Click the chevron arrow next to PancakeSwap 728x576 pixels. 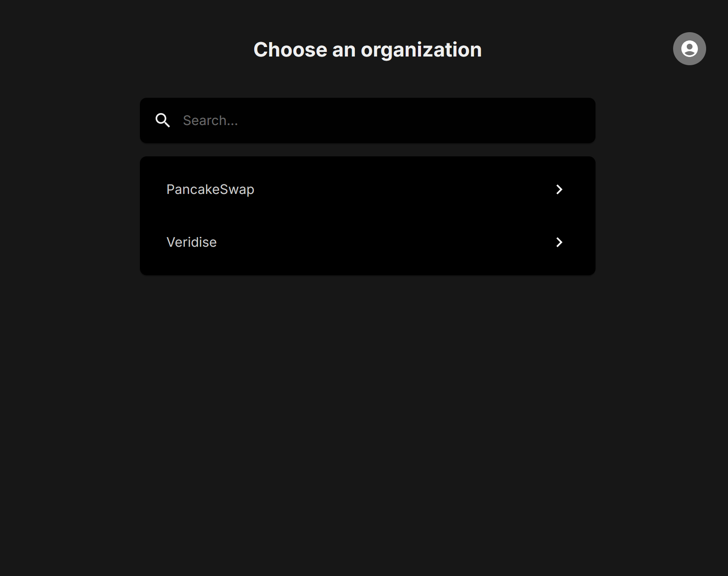click(x=559, y=189)
